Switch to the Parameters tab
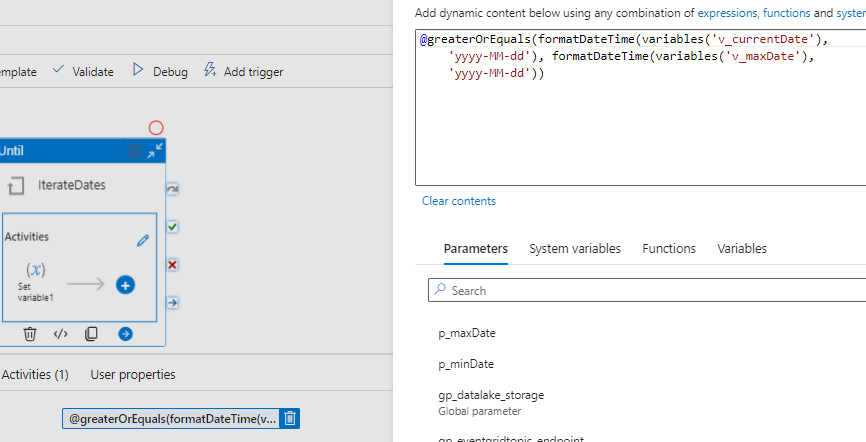The width and height of the screenshot is (866, 442). pyautogui.click(x=476, y=249)
